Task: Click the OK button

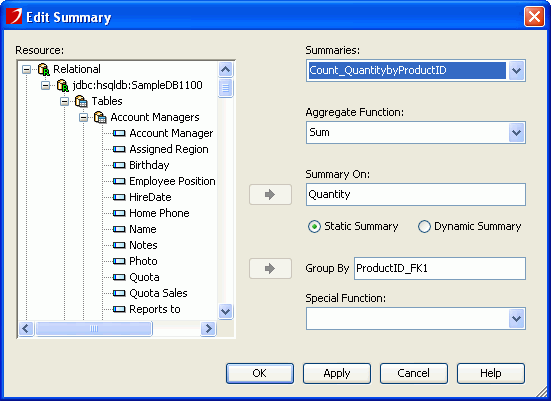Action: [260, 373]
